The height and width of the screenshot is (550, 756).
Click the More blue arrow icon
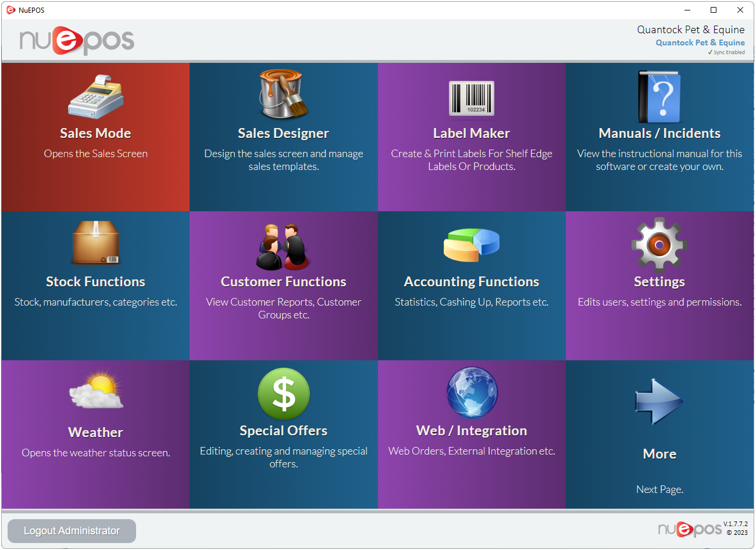pos(659,402)
